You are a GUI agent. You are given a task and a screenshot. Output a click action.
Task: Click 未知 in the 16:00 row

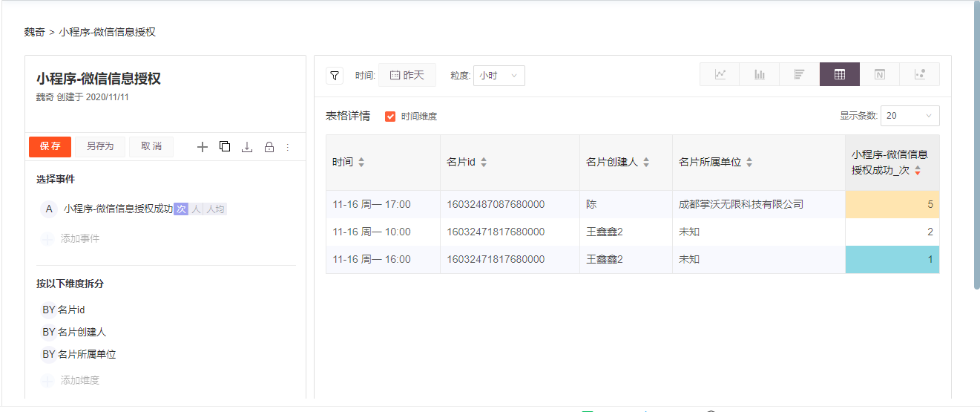758,259
